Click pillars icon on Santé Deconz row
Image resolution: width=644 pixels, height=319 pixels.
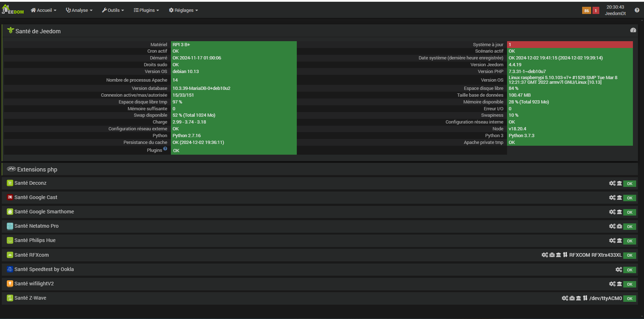coord(619,183)
